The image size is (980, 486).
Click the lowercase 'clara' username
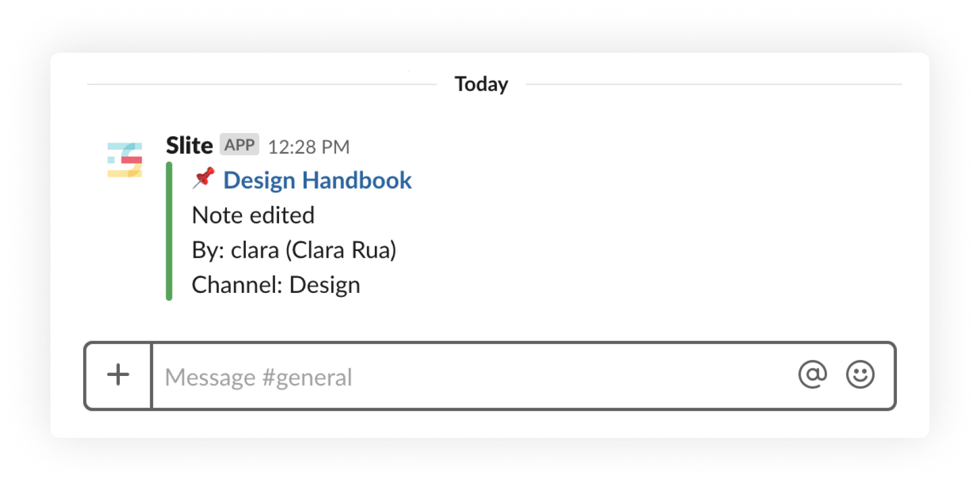(255, 250)
